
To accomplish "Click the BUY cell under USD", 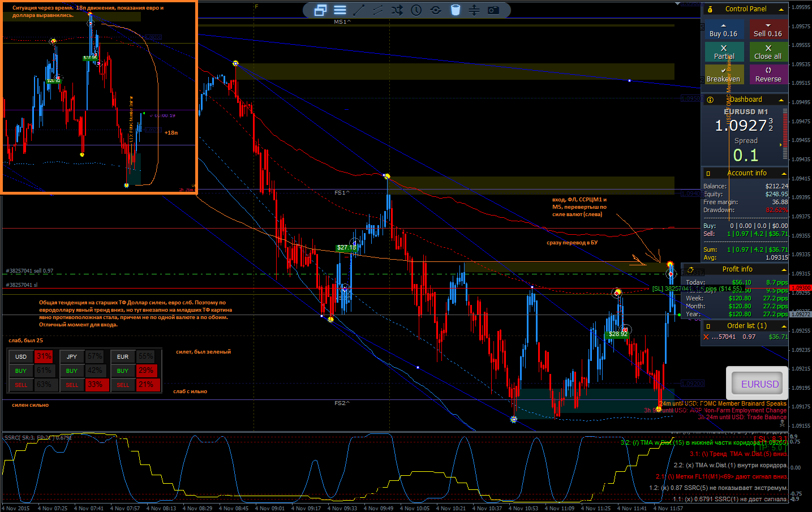I will [x=21, y=371].
